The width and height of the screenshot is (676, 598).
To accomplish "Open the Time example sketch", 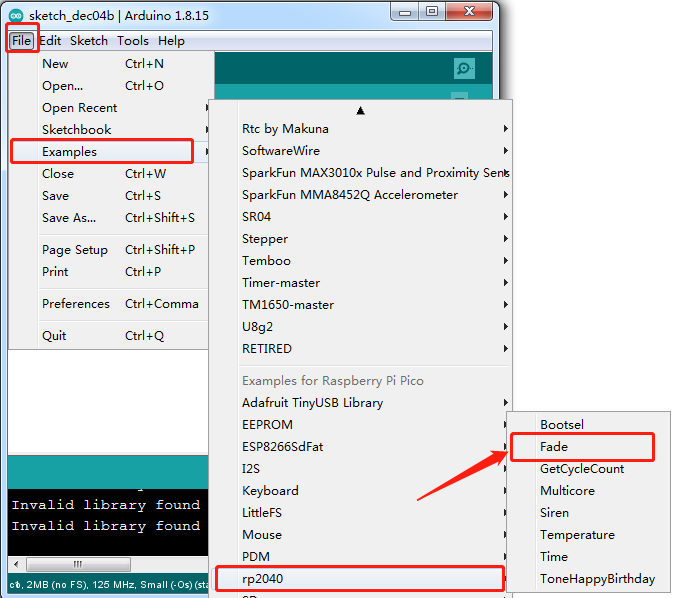I will 588,557.
